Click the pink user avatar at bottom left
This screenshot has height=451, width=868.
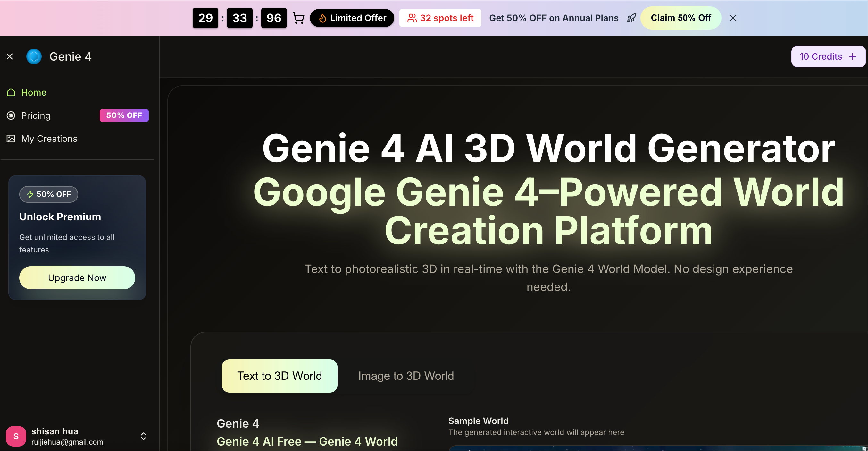point(16,436)
